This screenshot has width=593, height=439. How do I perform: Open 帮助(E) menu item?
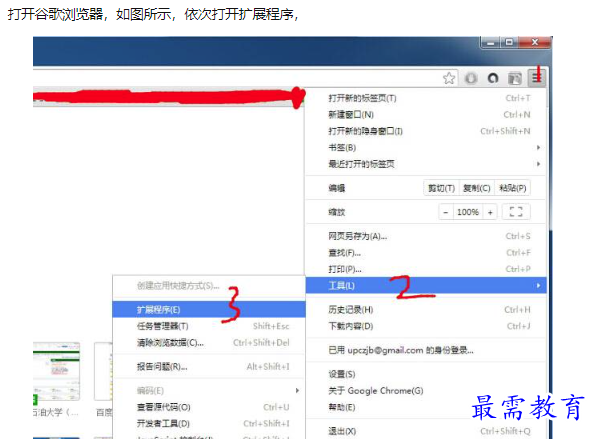click(425, 407)
